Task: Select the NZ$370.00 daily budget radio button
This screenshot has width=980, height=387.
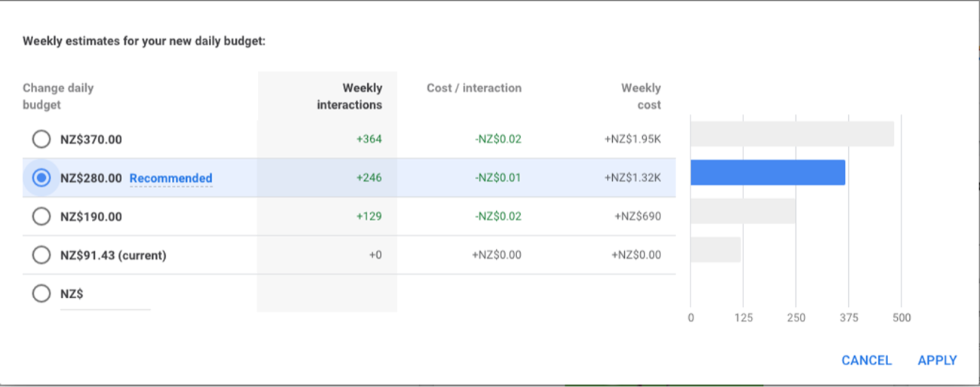Action: [x=41, y=140]
